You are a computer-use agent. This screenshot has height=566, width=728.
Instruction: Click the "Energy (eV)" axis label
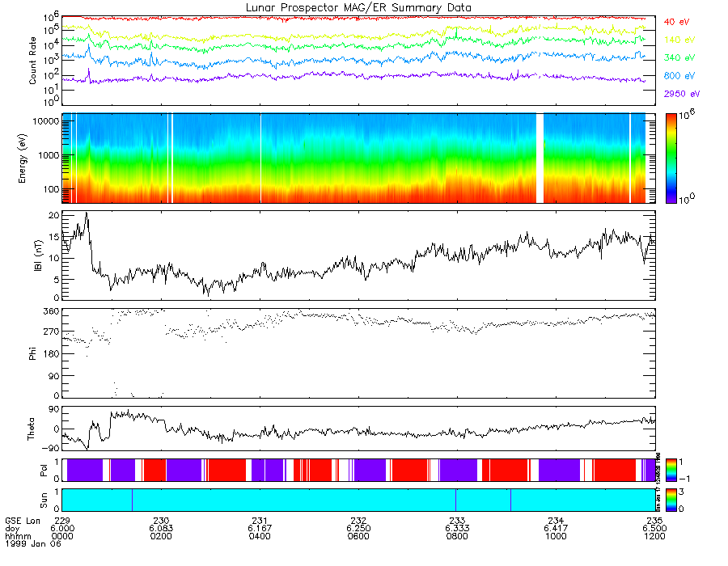coord(23,158)
